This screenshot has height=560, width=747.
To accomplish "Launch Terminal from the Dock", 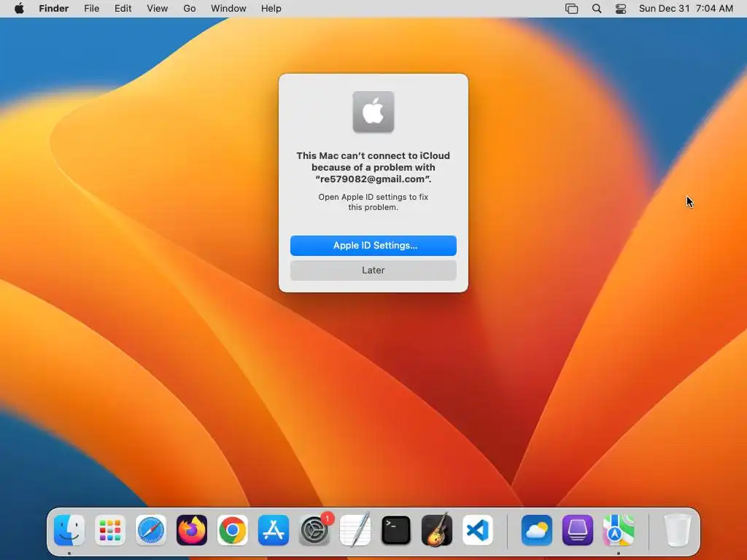I will click(396, 530).
